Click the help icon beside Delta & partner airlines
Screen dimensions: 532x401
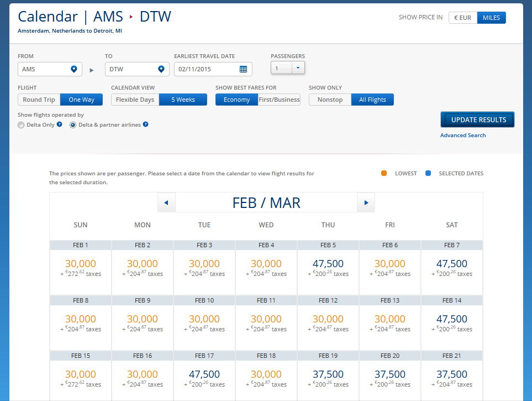point(144,124)
